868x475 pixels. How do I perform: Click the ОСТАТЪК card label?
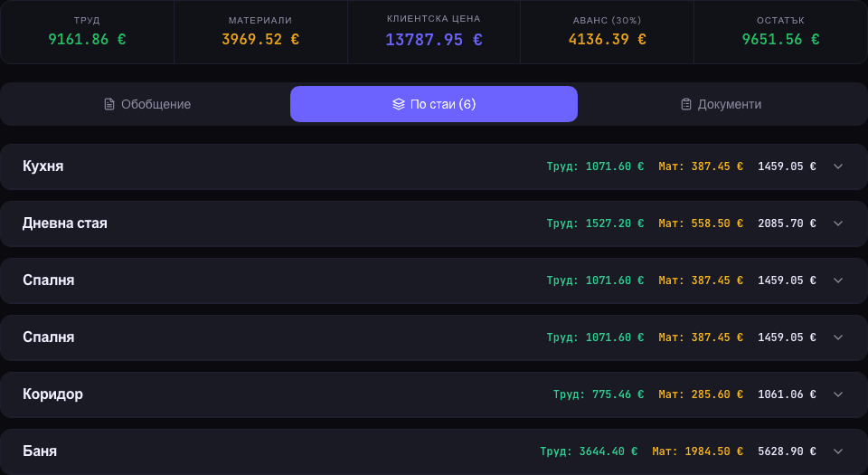(x=780, y=21)
